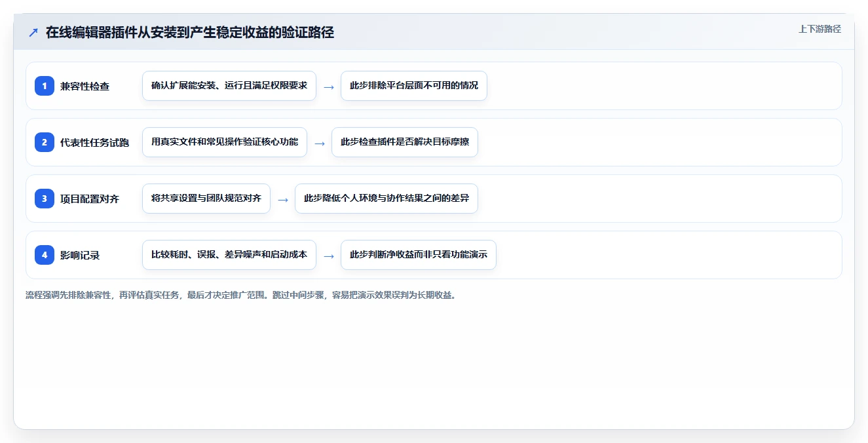Select step number 3 badge
This screenshot has width=868, height=443.
(x=45, y=199)
